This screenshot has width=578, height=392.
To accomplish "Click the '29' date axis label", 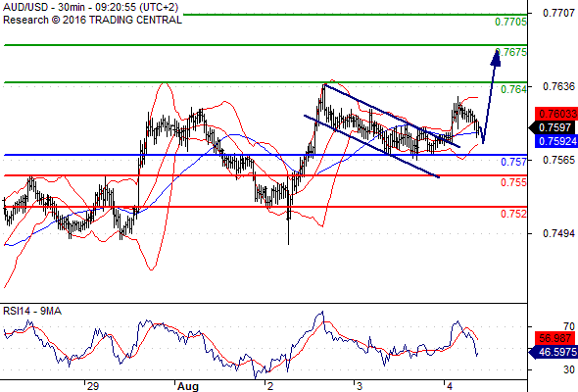I will (93, 386).
